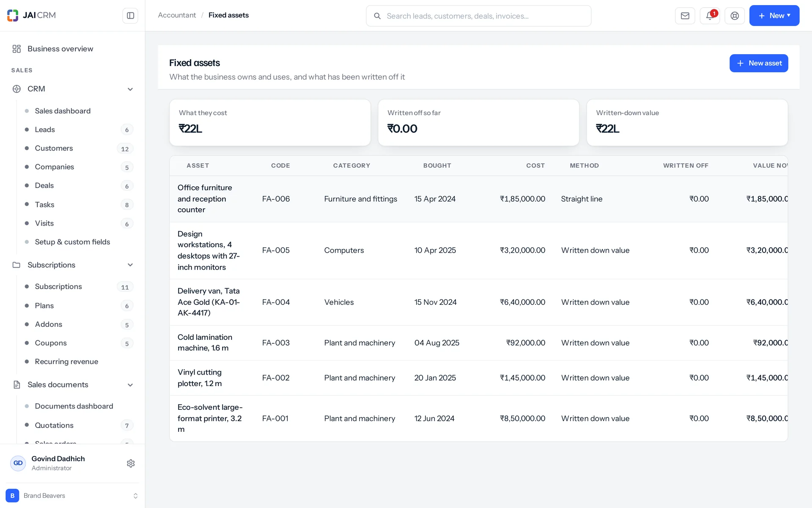Click the CRM globe icon

16,89
